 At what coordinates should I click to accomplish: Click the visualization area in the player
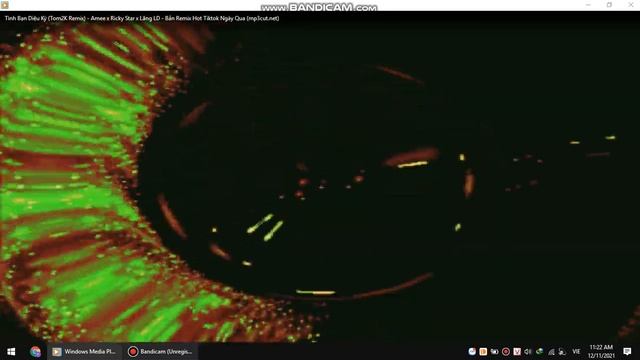tap(320, 182)
